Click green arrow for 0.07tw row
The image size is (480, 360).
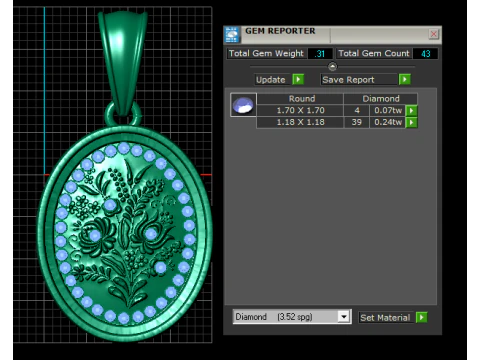coord(411,111)
